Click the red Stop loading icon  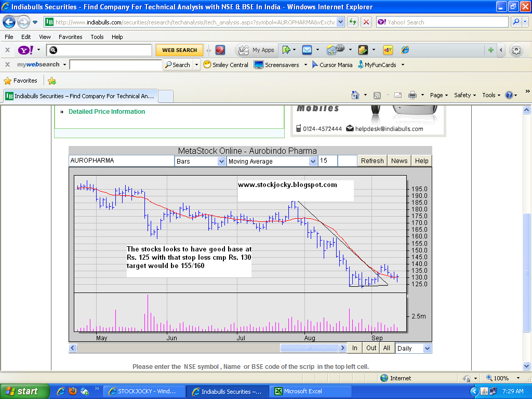pos(366,22)
